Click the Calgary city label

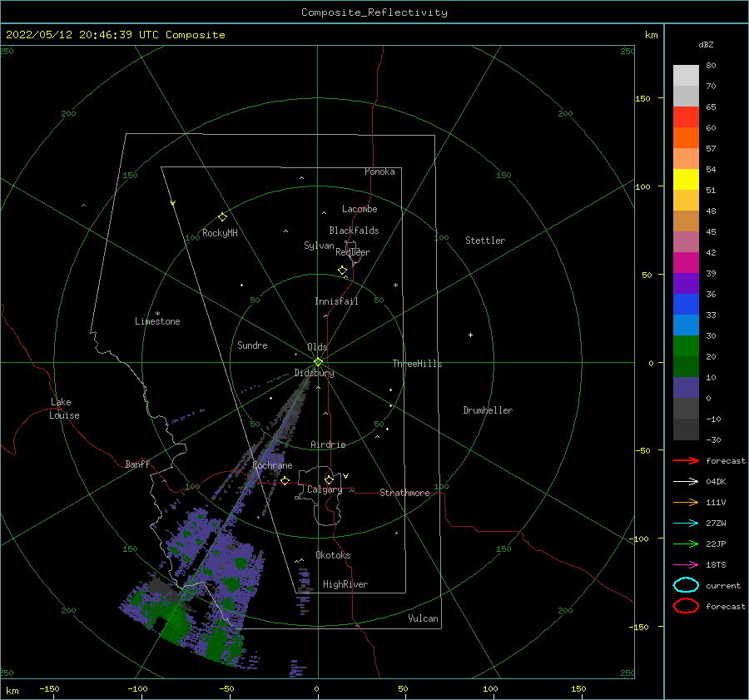pyautogui.click(x=325, y=489)
